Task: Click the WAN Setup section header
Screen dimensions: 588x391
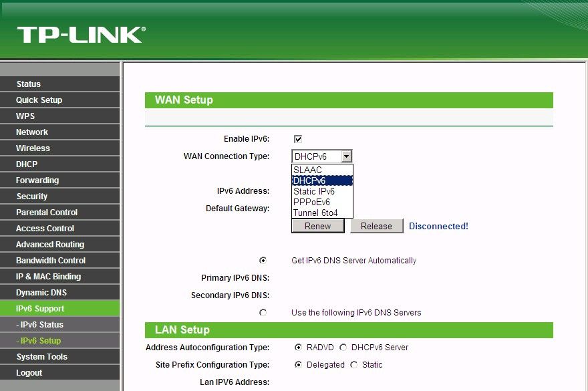Action: [349, 100]
